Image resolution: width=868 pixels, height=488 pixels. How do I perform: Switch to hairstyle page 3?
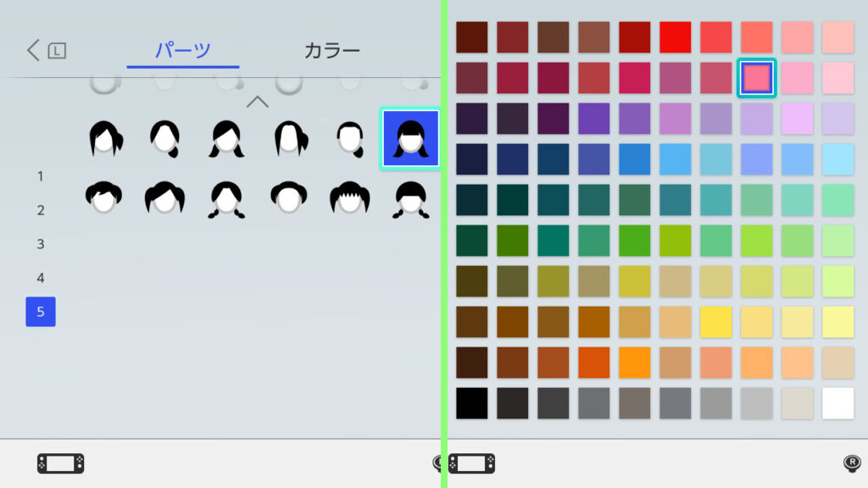click(41, 244)
